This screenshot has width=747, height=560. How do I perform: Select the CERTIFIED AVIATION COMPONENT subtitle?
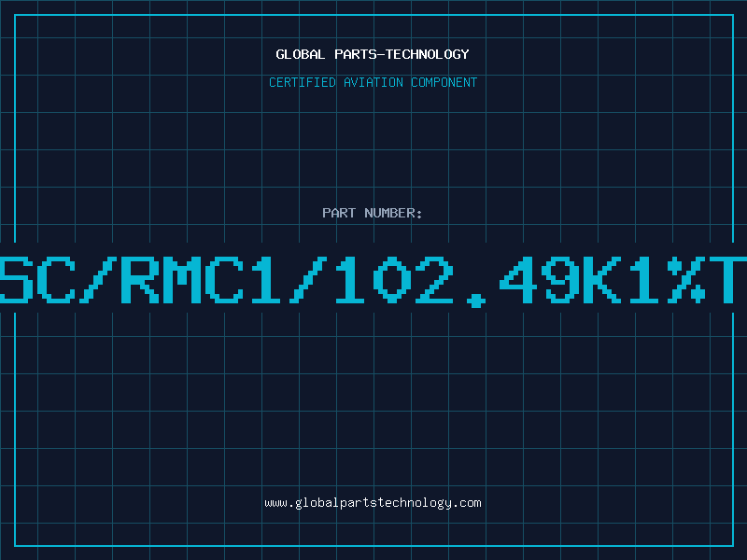point(373,82)
